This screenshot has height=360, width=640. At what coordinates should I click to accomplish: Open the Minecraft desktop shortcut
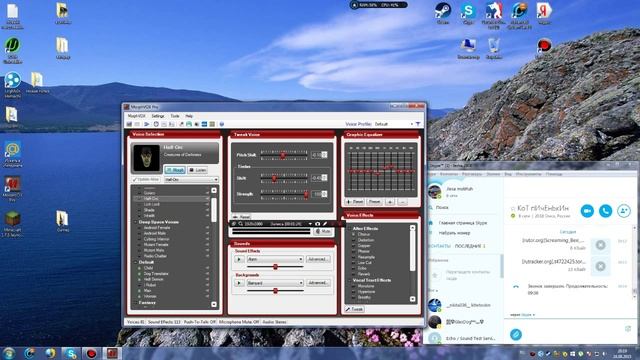pos(12,223)
